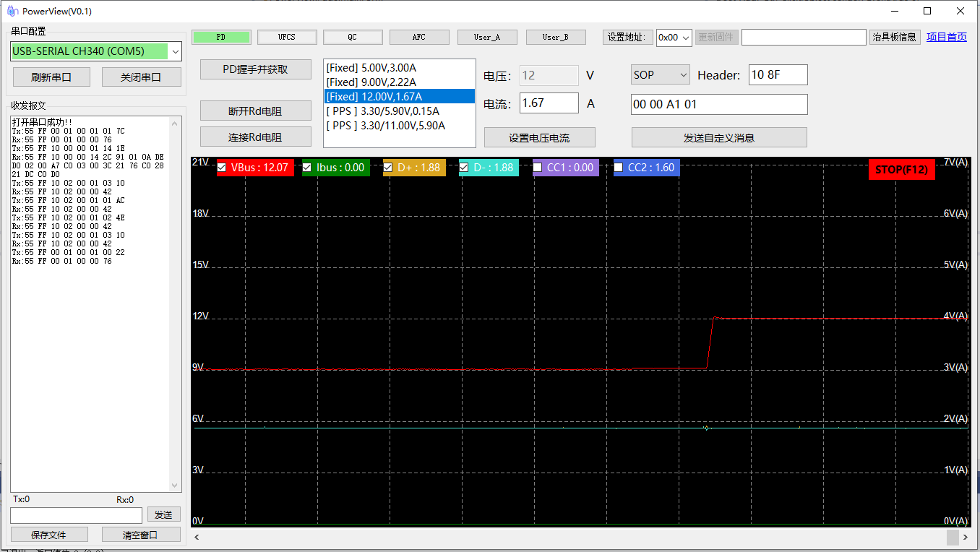The height and width of the screenshot is (552, 980).
Task: Switch to the UFCS protocol tab
Action: pos(287,37)
